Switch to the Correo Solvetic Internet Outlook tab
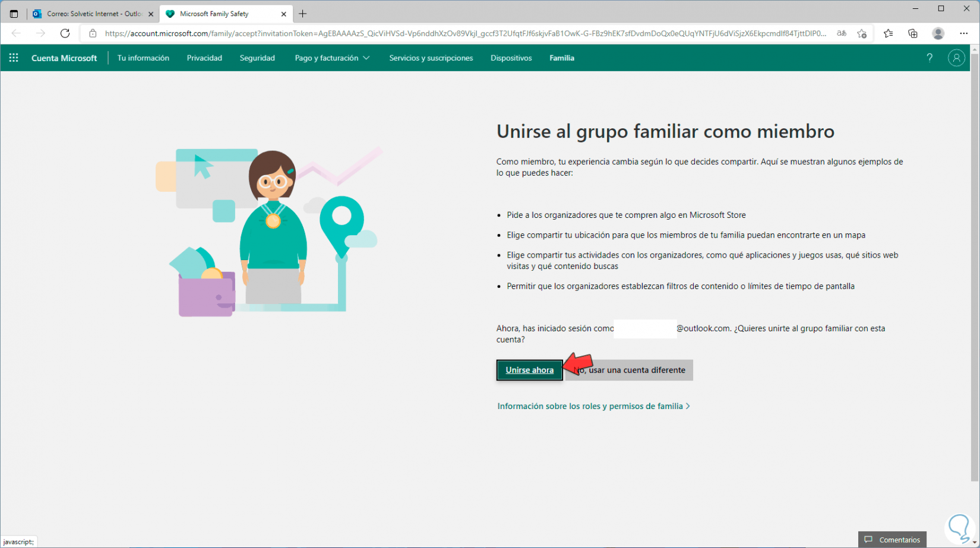 click(x=93, y=14)
